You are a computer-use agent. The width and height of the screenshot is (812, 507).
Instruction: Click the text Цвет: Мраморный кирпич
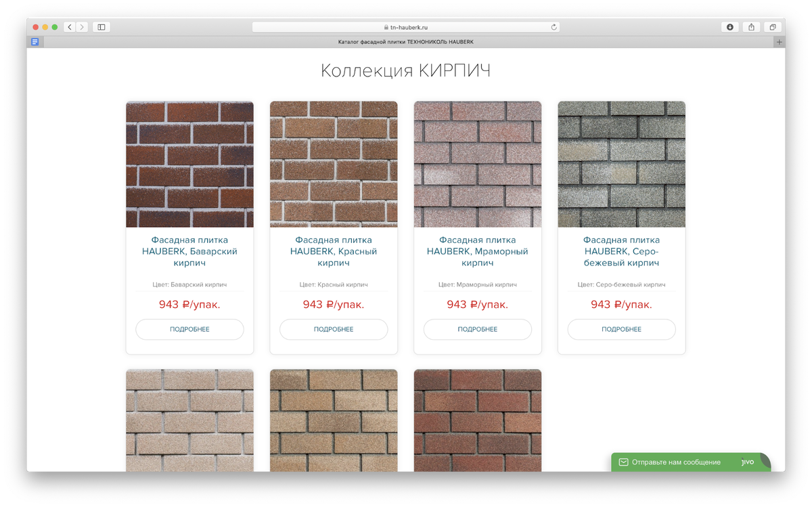(478, 285)
